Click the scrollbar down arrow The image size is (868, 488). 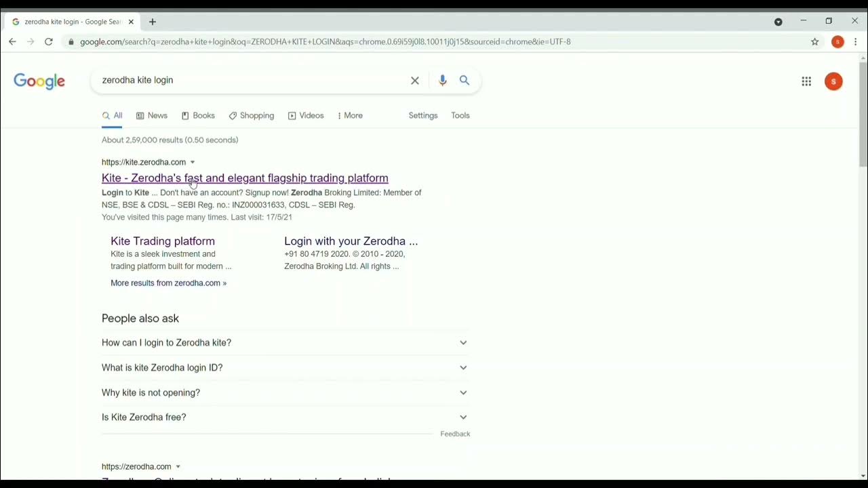pyautogui.click(x=863, y=476)
